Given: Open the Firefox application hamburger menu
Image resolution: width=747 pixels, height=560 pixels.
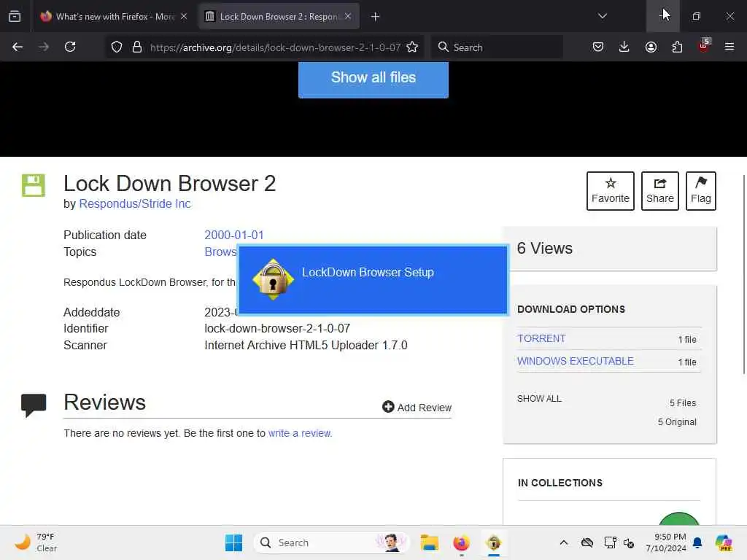Looking at the screenshot, I should (x=729, y=47).
